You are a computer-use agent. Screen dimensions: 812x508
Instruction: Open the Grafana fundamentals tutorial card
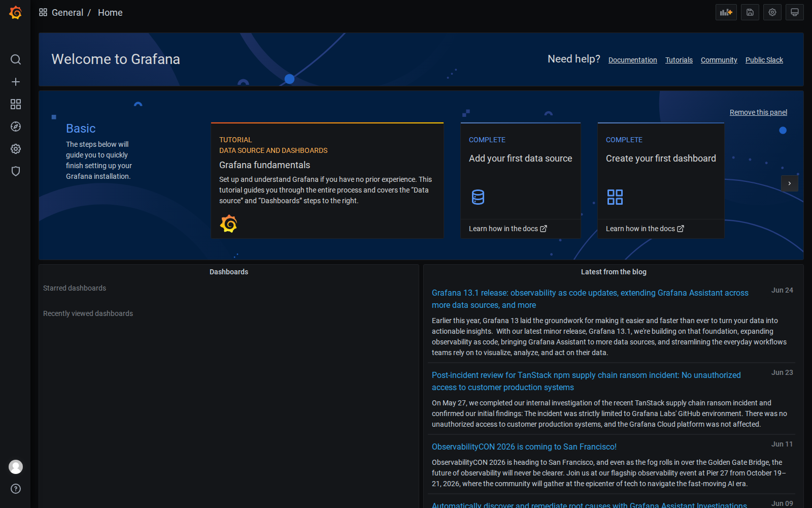(327, 180)
